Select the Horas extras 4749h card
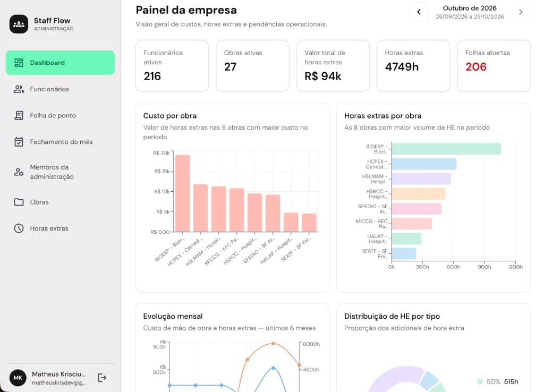The image size is (544, 392). click(413, 66)
